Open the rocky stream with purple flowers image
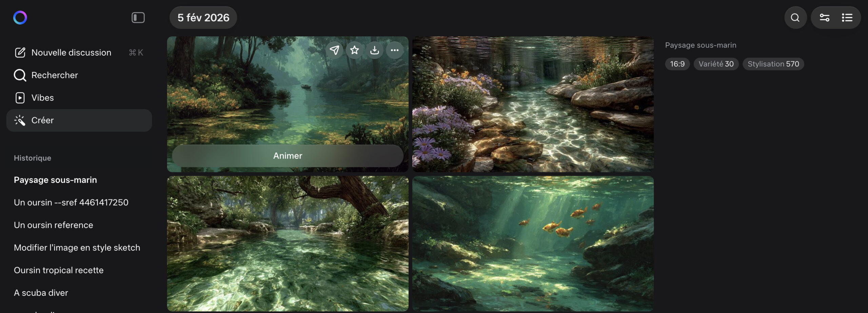Image resolution: width=868 pixels, height=313 pixels. click(533, 104)
